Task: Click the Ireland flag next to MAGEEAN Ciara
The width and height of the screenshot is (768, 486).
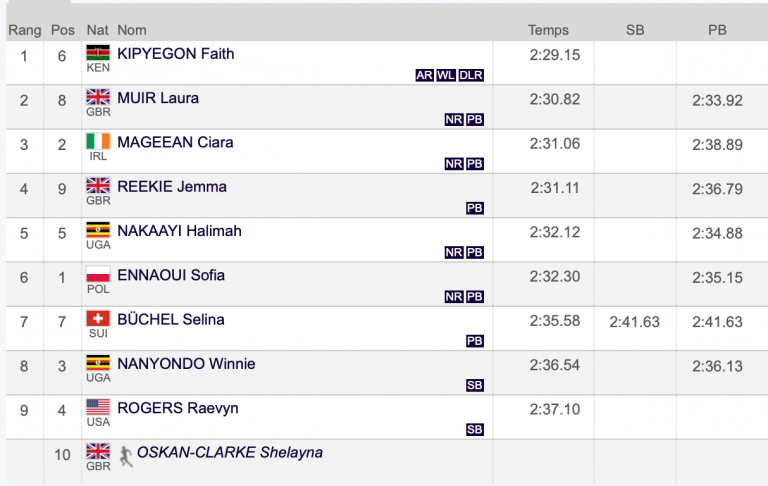Action: [x=98, y=141]
